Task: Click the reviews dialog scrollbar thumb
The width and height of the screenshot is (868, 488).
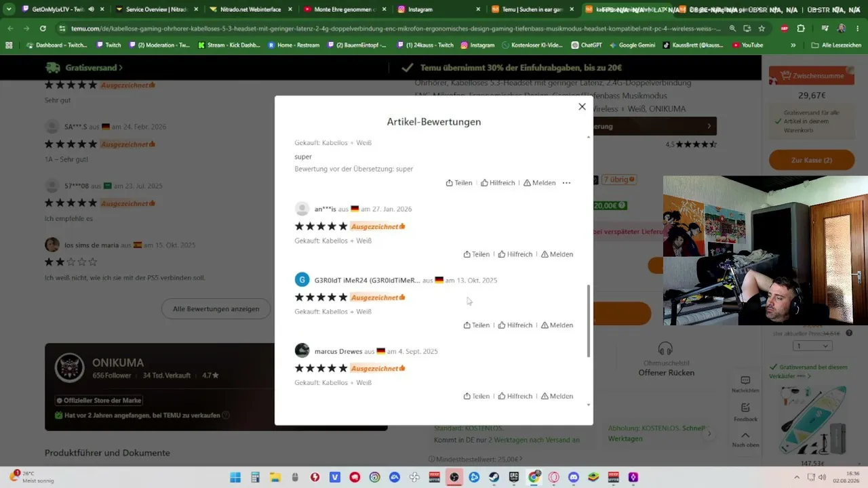Action: [x=588, y=321]
